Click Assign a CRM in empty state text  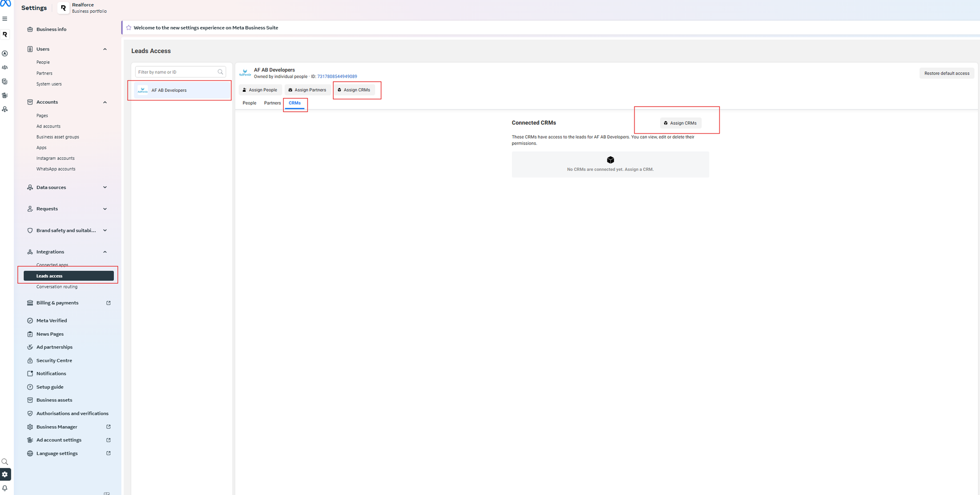[639, 169]
